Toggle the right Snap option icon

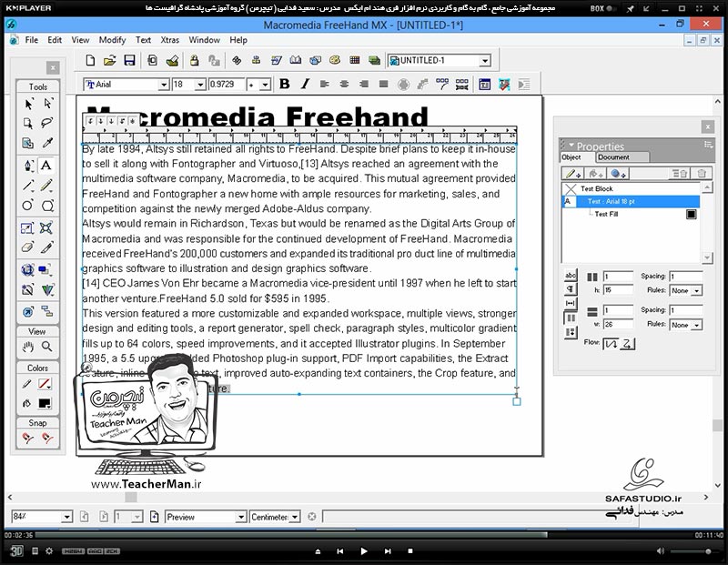pos(47,438)
